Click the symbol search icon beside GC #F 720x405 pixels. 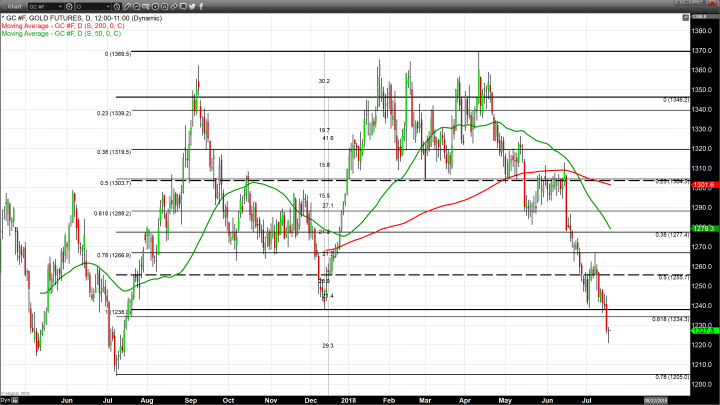pyautogui.click(x=69, y=6)
